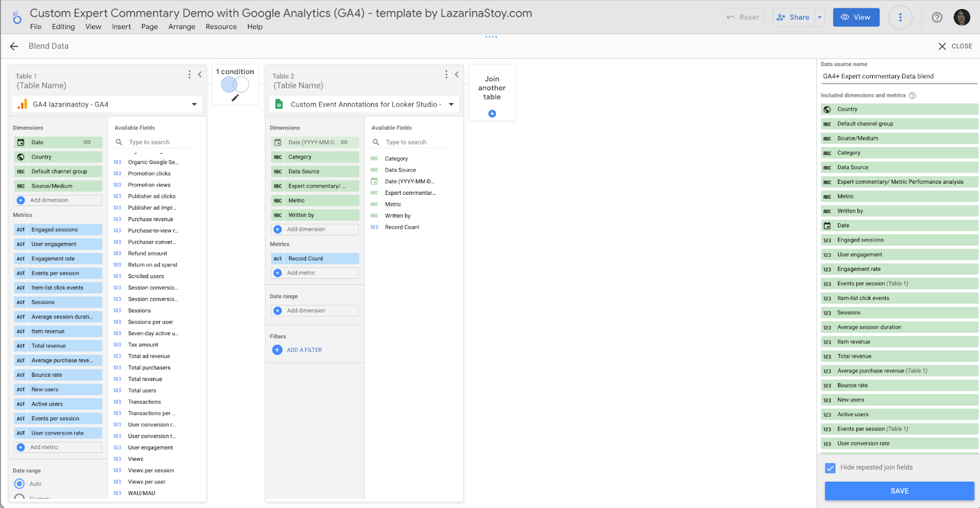Screen dimensions: 980x508
Task: Click the join type Venn diagram icon
Action: tap(235, 85)
